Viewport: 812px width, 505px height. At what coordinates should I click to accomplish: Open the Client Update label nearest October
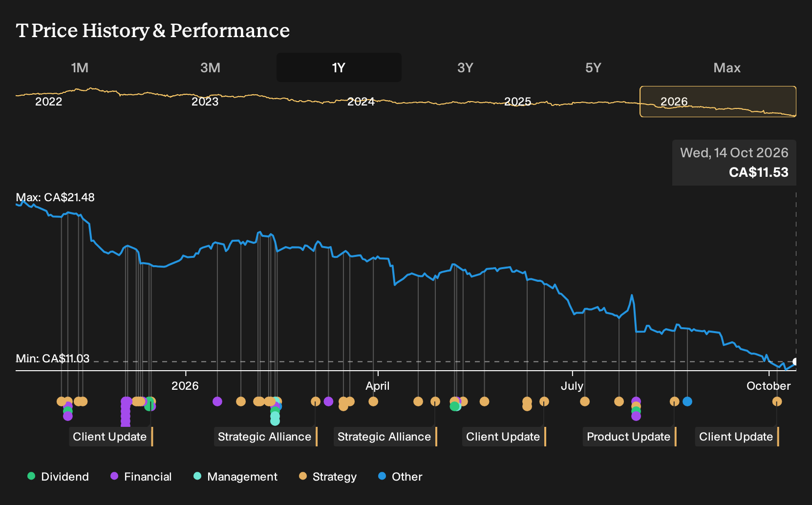pos(737,437)
